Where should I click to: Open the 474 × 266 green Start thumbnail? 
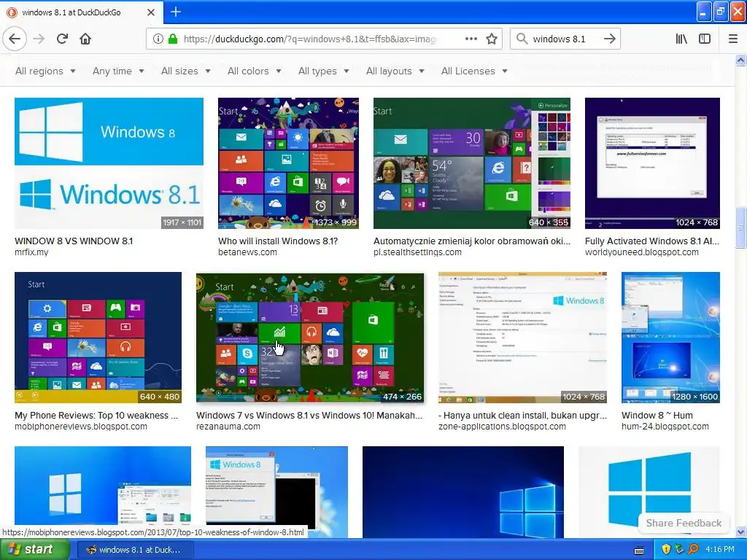tap(309, 338)
